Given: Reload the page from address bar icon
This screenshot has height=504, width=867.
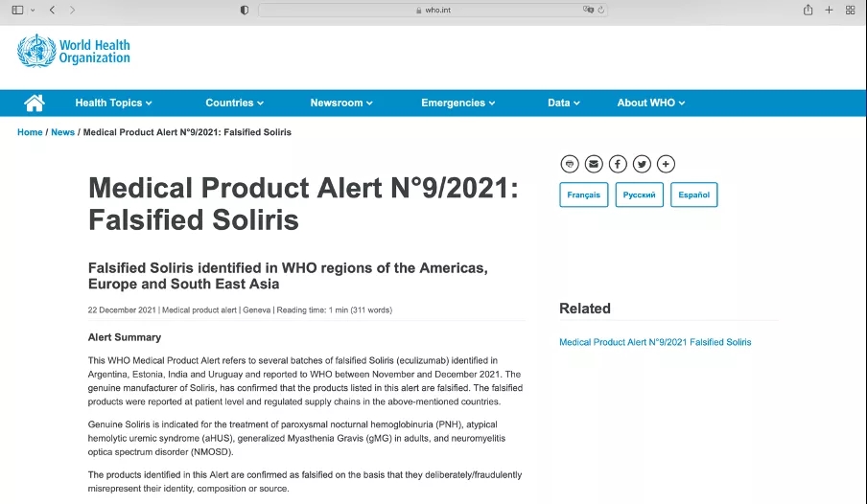Looking at the screenshot, I should pyautogui.click(x=601, y=10).
